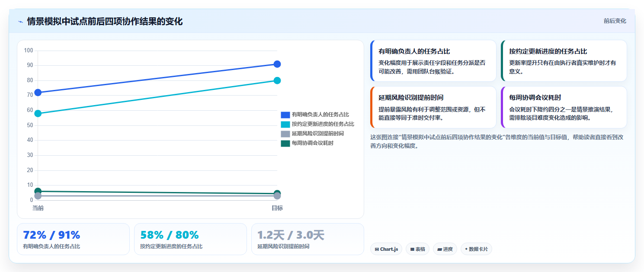Click the cyan data point at 目标 value 80
This screenshot has height=272, width=644.
(277, 80)
